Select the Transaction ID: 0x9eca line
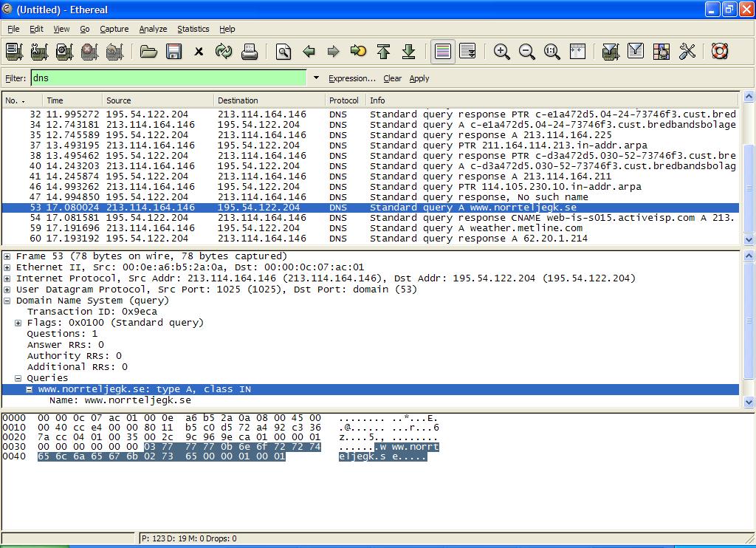 [x=92, y=312]
